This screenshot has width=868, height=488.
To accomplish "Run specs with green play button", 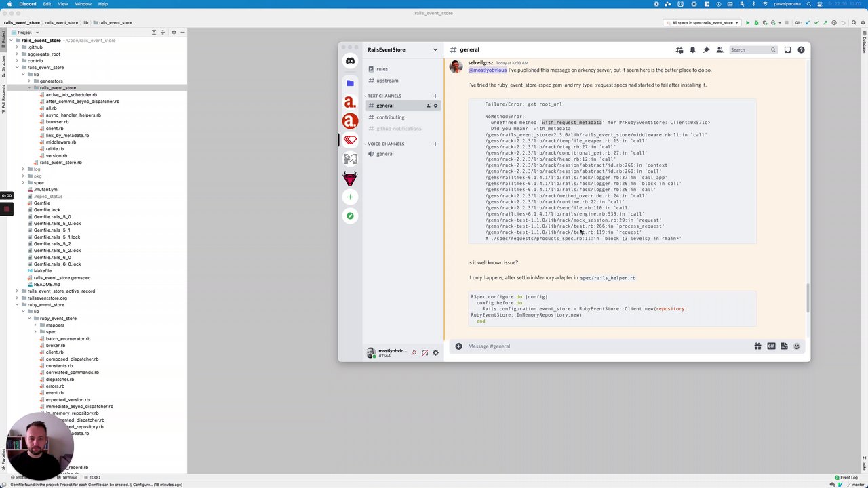I will click(747, 22).
